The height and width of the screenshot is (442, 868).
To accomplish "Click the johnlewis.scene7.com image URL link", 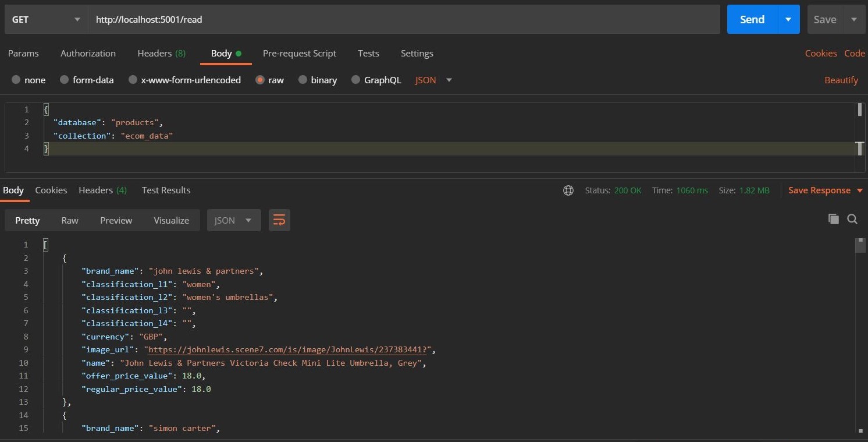I will [289, 349].
